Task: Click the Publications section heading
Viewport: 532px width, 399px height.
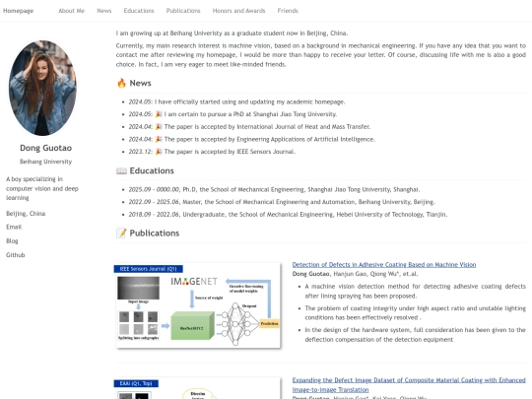Action: (x=155, y=233)
